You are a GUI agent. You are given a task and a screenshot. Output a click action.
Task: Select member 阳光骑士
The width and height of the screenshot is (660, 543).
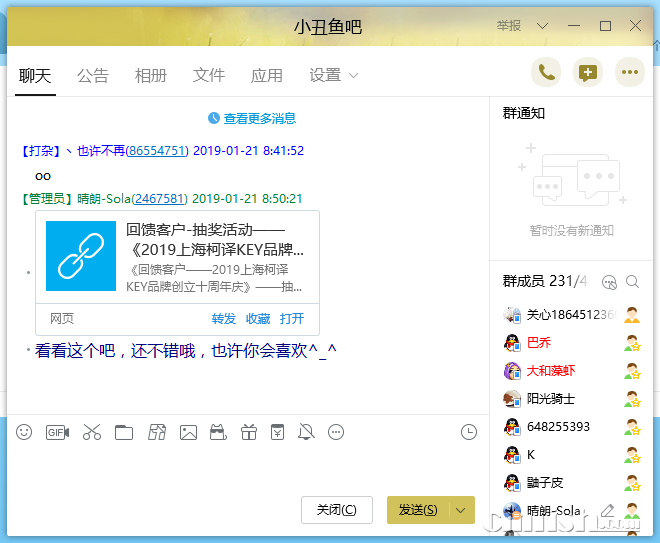(571, 399)
